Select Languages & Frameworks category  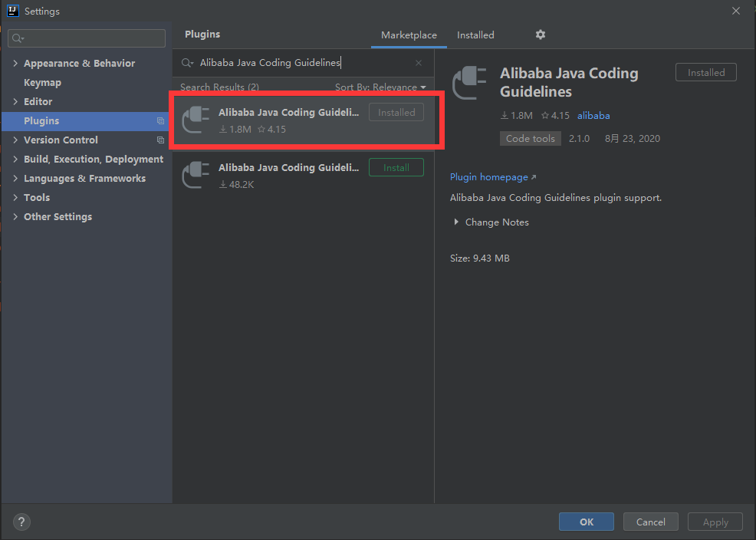[85, 179]
